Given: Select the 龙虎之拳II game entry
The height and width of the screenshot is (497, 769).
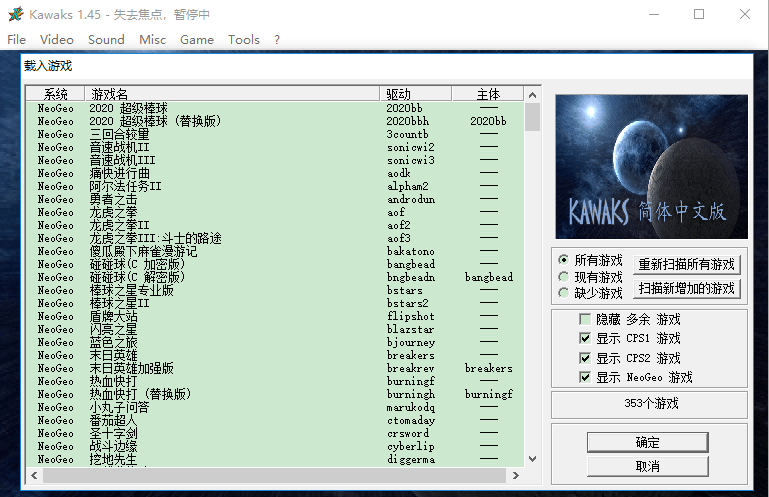Looking at the screenshot, I should [119, 225].
